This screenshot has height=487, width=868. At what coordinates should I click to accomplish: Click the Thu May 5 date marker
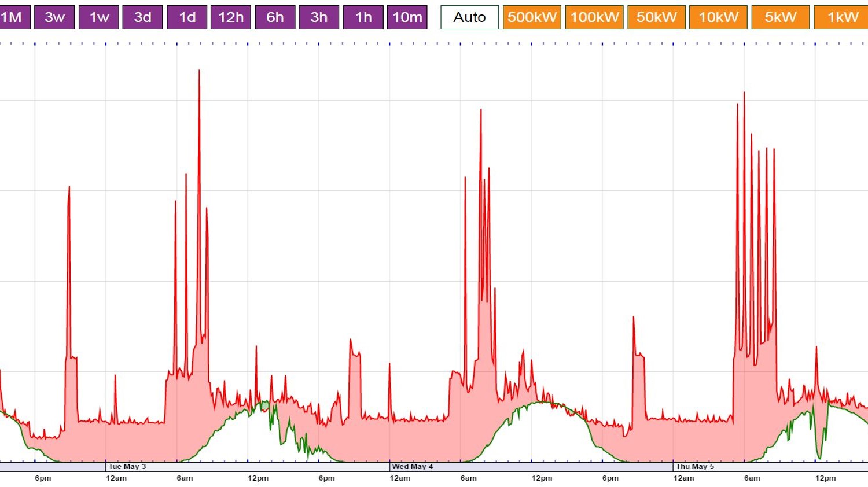tap(695, 467)
